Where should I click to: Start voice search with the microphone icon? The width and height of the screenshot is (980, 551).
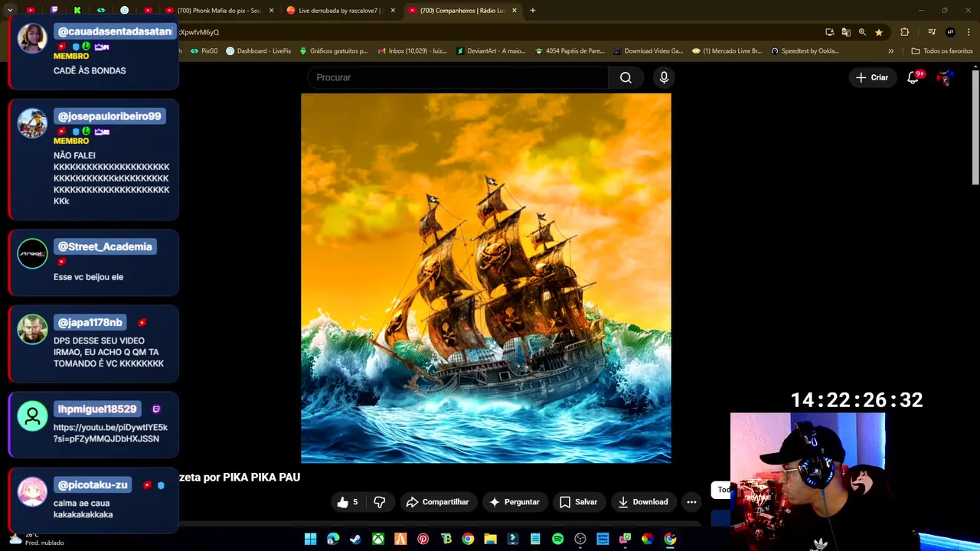(x=664, y=77)
